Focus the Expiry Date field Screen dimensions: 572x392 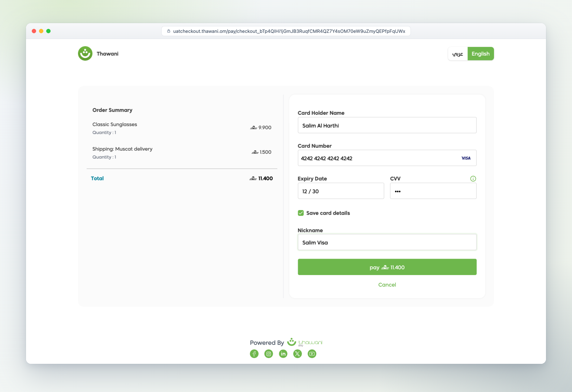coord(341,191)
